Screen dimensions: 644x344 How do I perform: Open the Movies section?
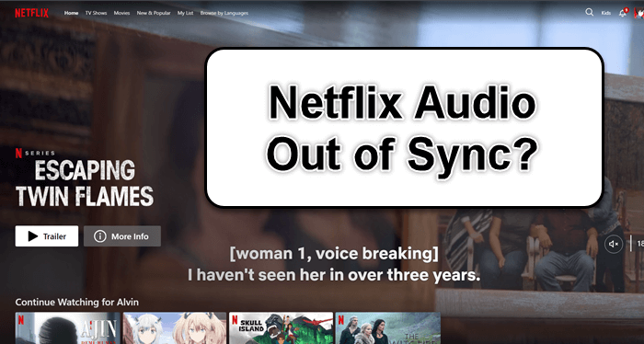(x=122, y=13)
